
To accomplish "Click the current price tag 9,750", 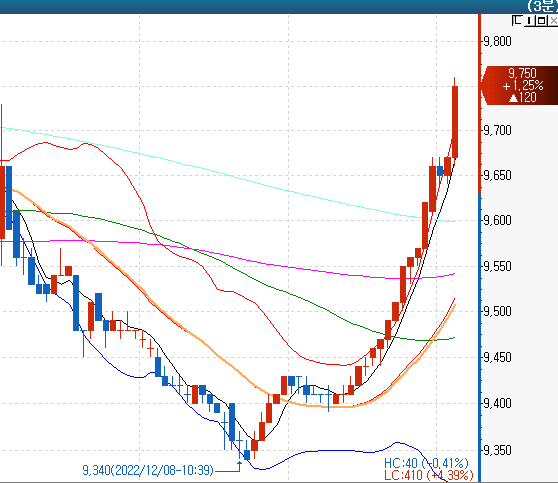I will click(x=520, y=85).
